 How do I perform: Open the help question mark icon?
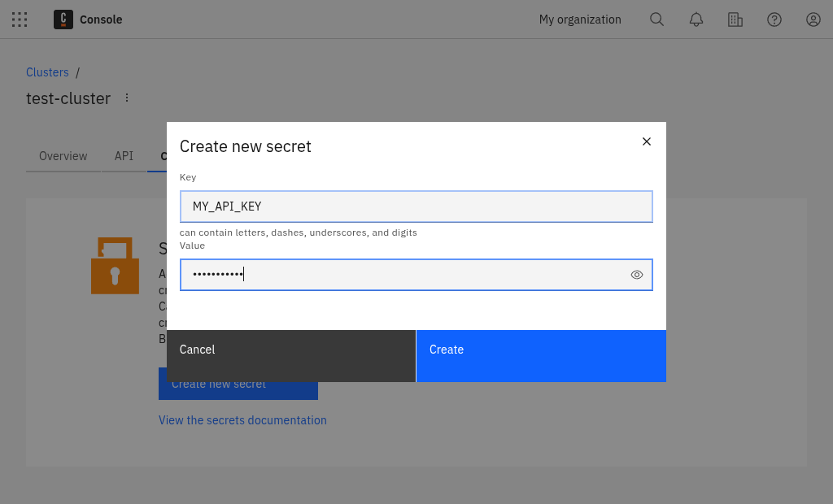774,20
